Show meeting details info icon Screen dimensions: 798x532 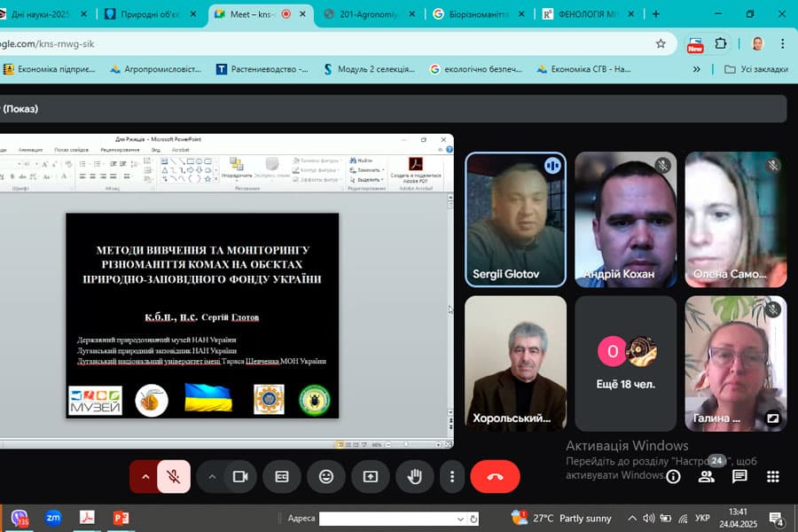pos(674,476)
